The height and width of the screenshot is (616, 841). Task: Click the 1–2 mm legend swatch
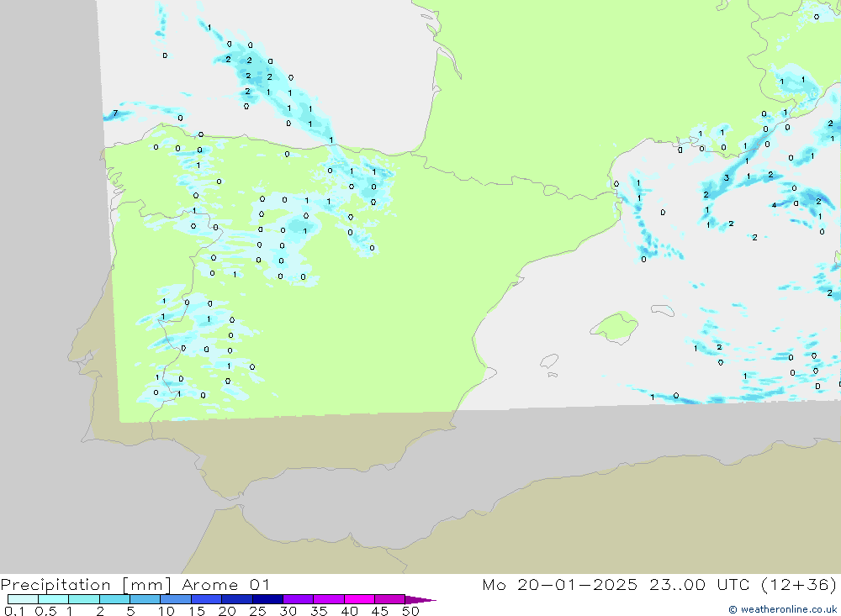click(x=84, y=599)
